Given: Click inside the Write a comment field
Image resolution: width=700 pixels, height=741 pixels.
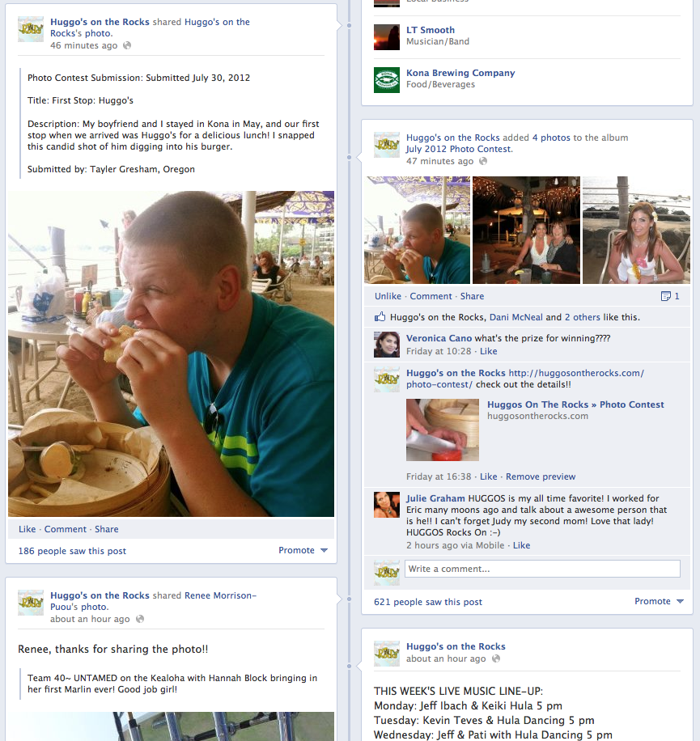Looking at the screenshot, I should (x=542, y=569).
